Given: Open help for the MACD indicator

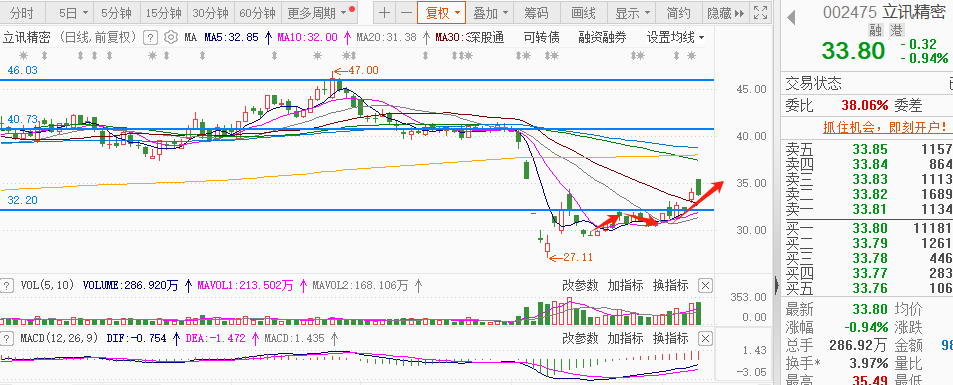Looking at the screenshot, I should [7, 338].
